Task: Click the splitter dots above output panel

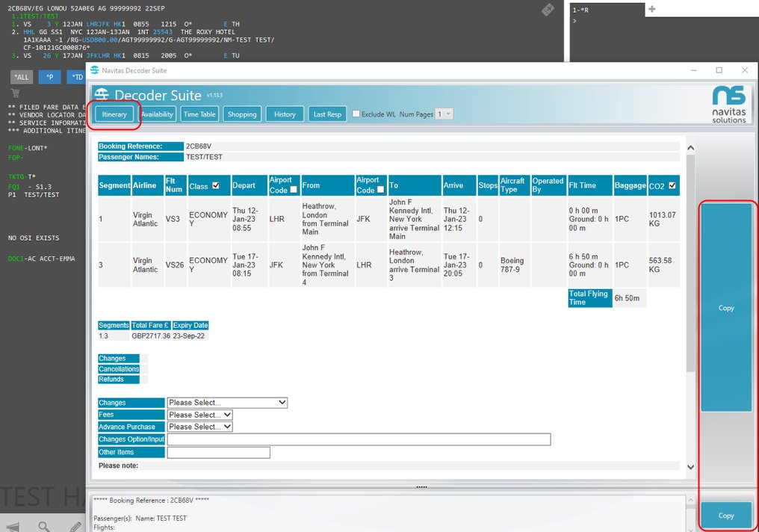Action: point(421,487)
